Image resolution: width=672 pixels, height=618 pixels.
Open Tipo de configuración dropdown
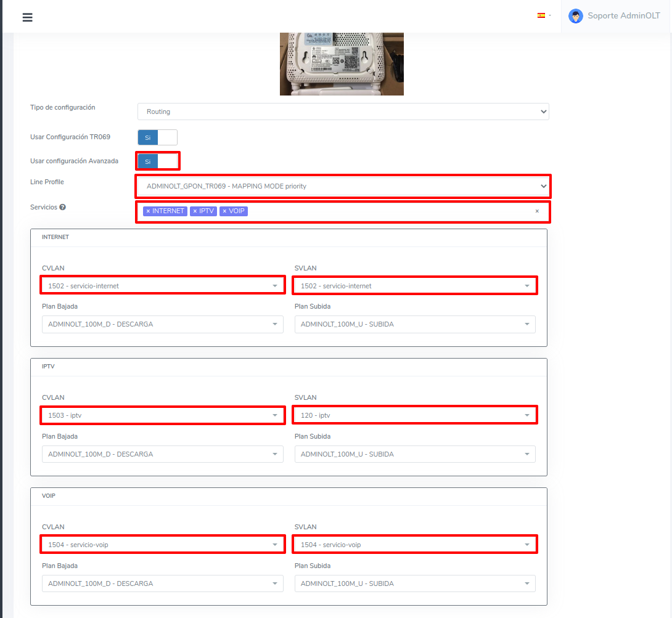coord(343,112)
